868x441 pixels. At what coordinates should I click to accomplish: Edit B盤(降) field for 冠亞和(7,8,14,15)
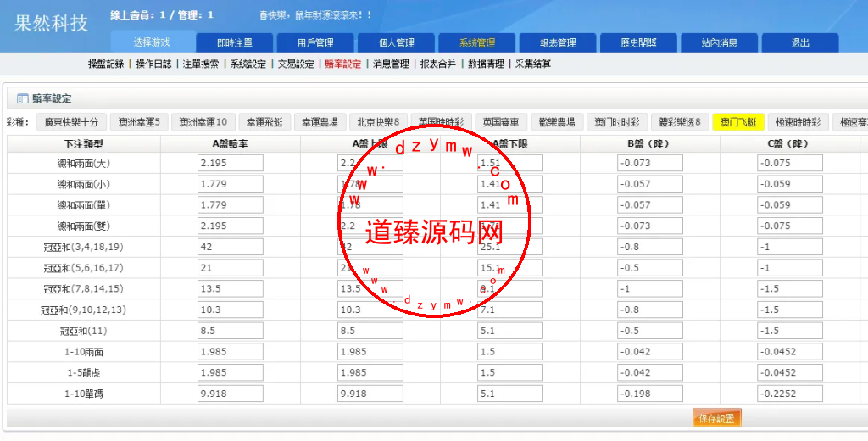tap(650, 288)
